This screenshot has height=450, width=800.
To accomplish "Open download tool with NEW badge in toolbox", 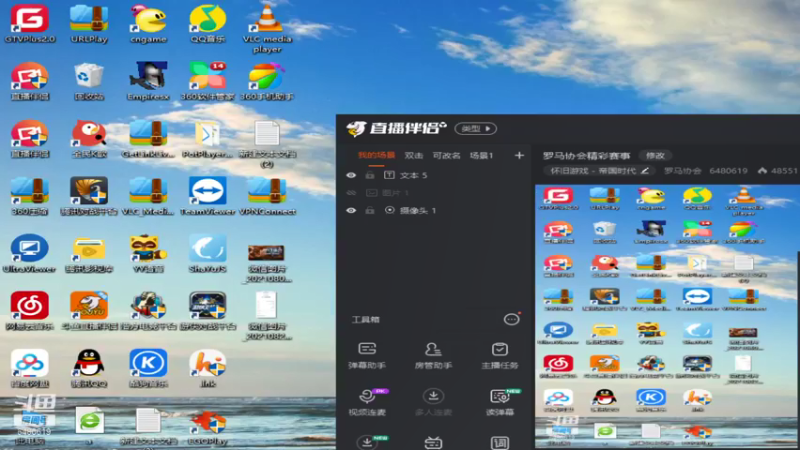I will click(x=368, y=442).
